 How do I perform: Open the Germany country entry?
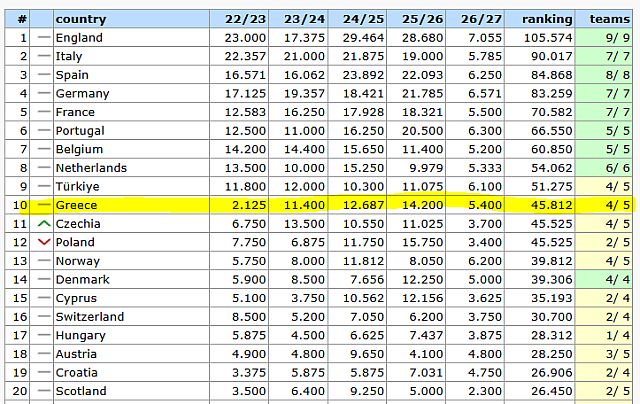click(x=82, y=93)
